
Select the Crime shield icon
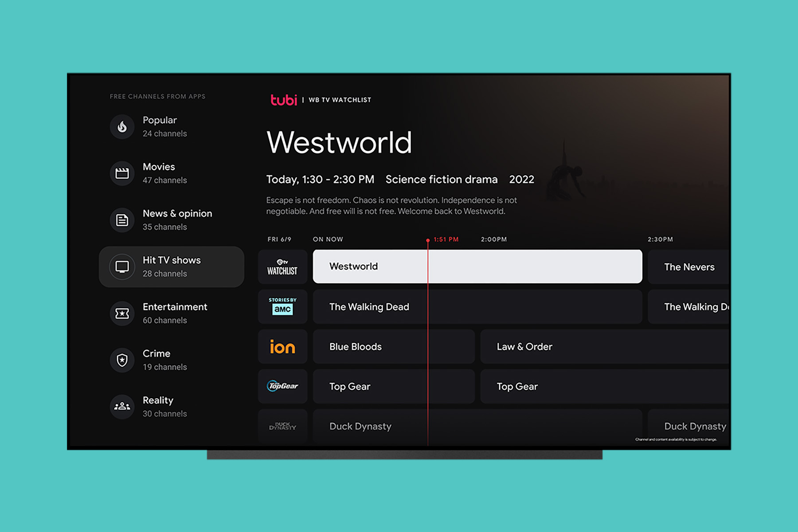click(122, 360)
